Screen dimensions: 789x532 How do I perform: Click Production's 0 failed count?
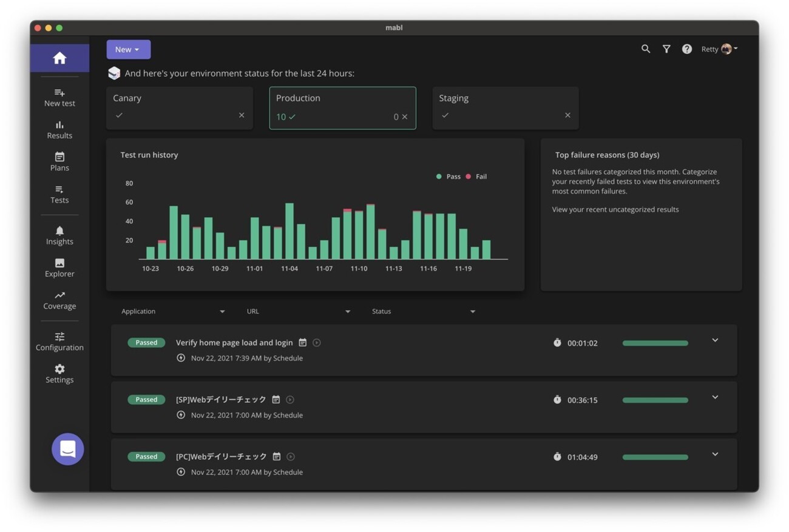[401, 116]
